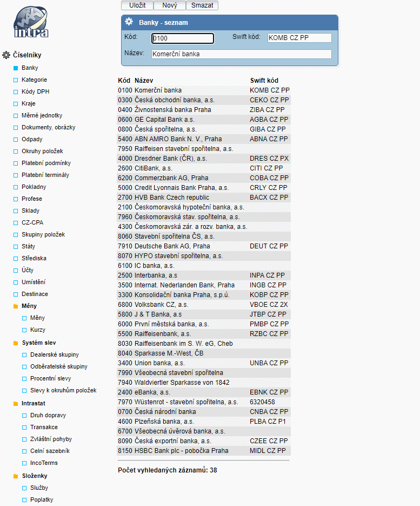This screenshot has width=420, height=506.
Task: Focus the Kód input field
Action: (183, 38)
